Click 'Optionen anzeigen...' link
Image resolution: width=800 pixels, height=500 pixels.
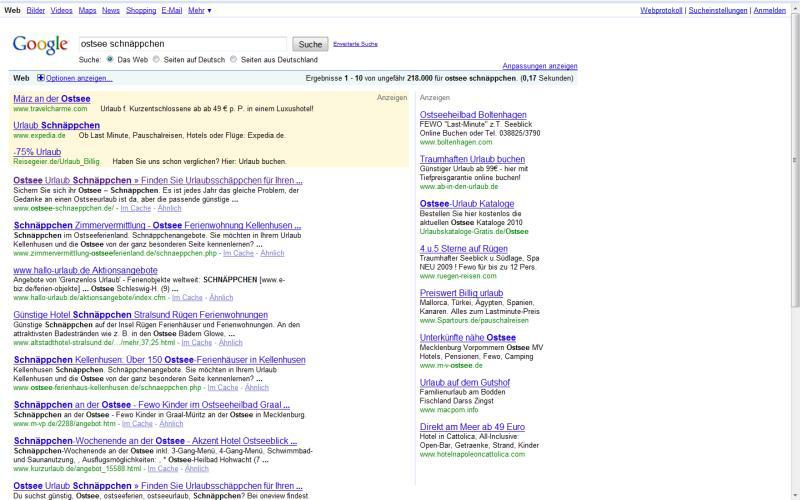pos(79,78)
